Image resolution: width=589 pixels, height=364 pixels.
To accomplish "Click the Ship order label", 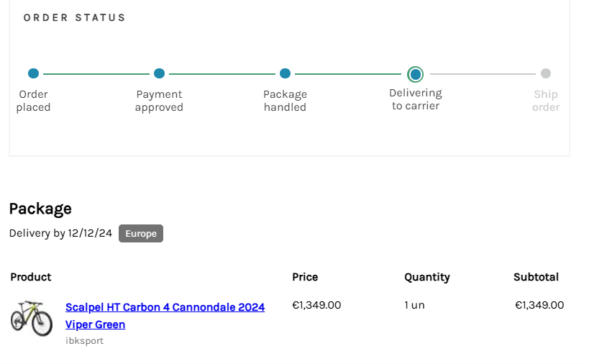I will (x=546, y=101).
